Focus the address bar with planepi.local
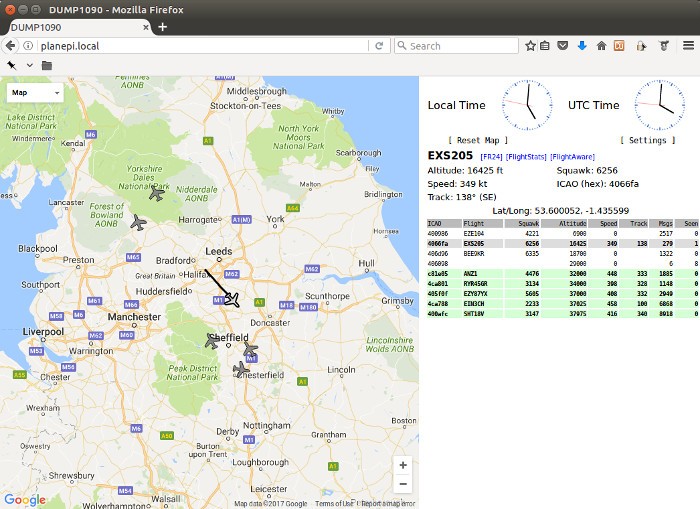Screen dimensions: 700x509 pos(201,46)
